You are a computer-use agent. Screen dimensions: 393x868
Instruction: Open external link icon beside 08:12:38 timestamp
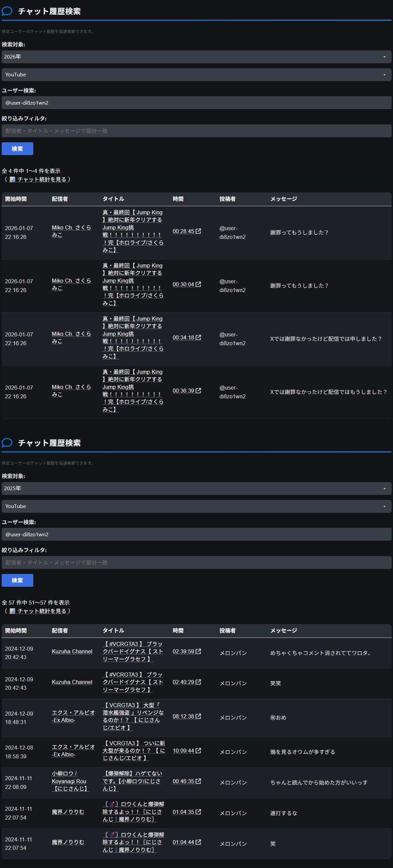click(198, 716)
